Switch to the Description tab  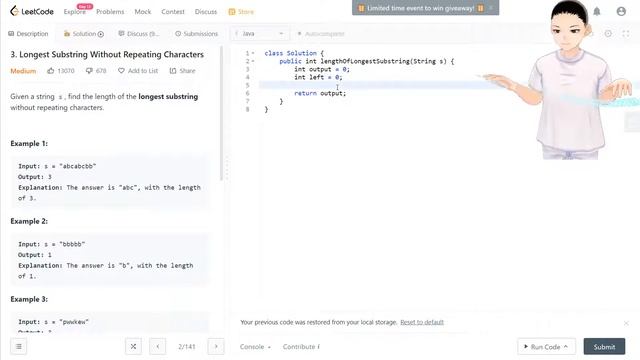pos(28,34)
